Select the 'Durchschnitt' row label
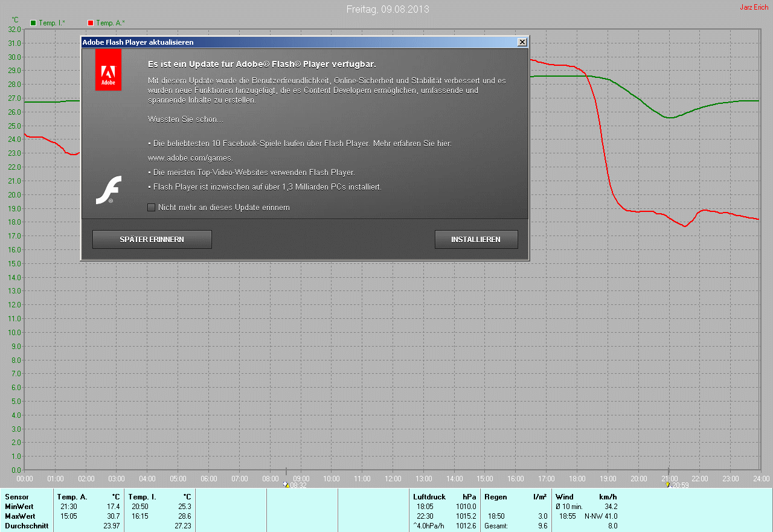Image resolution: width=773 pixels, height=532 pixels. coord(27,526)
